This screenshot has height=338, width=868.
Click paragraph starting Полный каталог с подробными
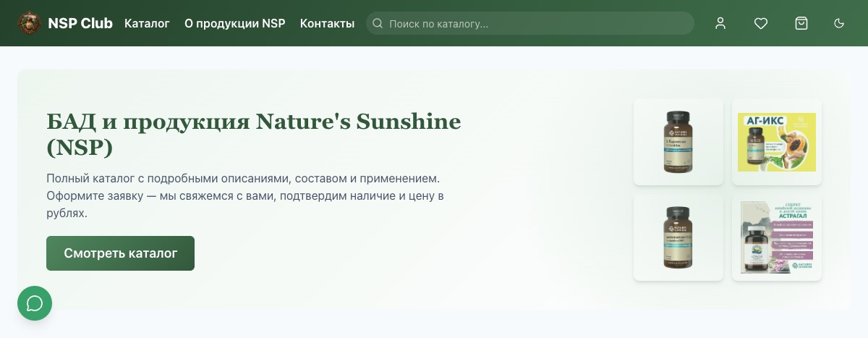click(244, 195)
